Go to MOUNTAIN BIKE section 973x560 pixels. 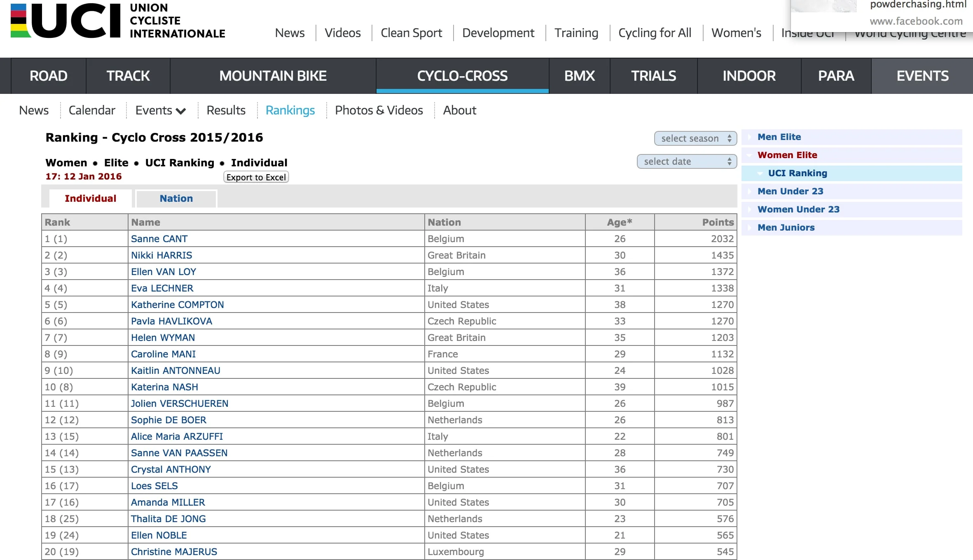point(273,76)
